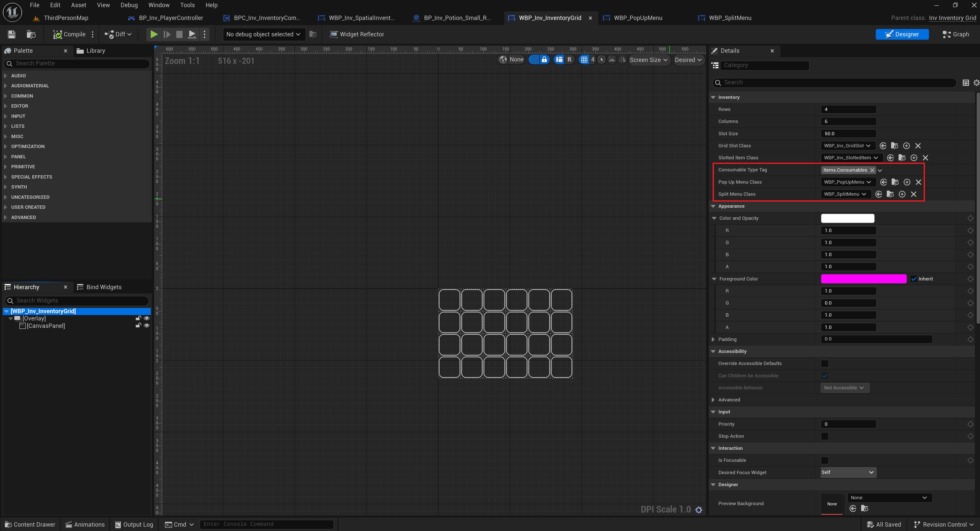Open the Widget Reflector
This screenshot has height=531, width=980.
pos(357,34)
